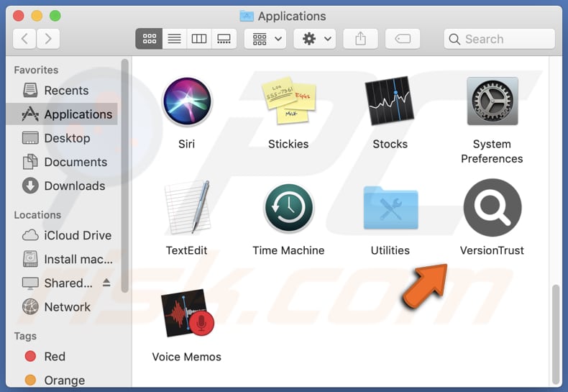Launch the Stickies app
568x392 pixels.
point(288,102)
